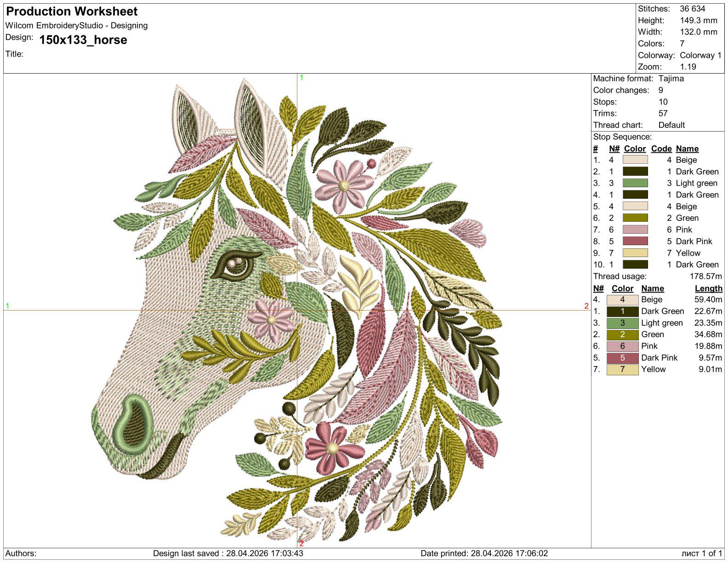
Task: Select the Dark Pink thread usage swatch numbered 5
Action: tap(622, 358)
